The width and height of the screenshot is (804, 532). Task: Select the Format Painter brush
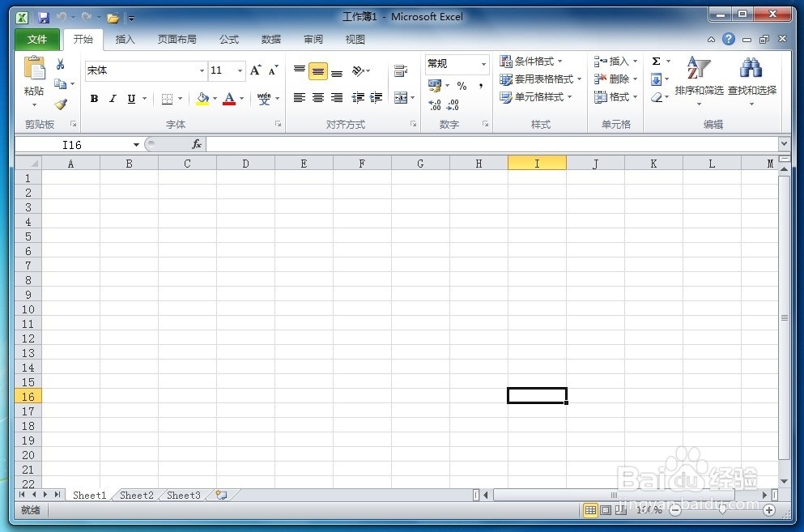coord(61,104)
